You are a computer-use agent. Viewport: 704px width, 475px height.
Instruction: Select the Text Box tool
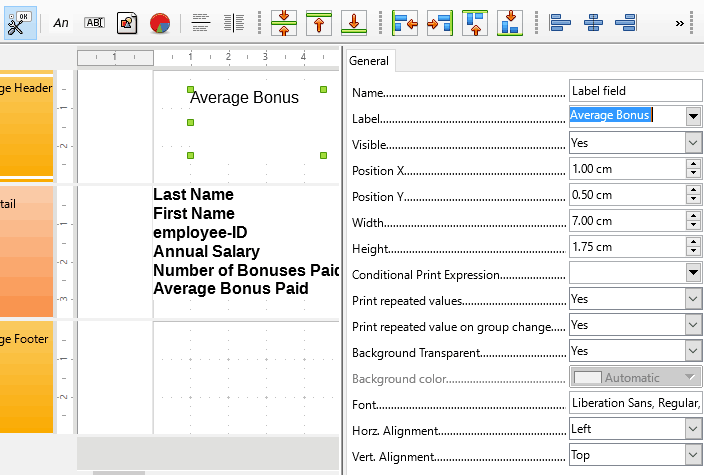point(94,22)
